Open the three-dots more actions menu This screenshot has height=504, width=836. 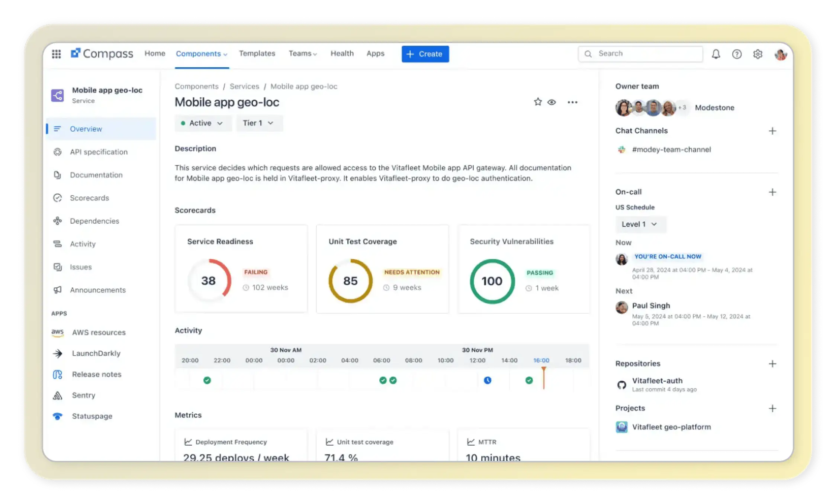point(572,102)
